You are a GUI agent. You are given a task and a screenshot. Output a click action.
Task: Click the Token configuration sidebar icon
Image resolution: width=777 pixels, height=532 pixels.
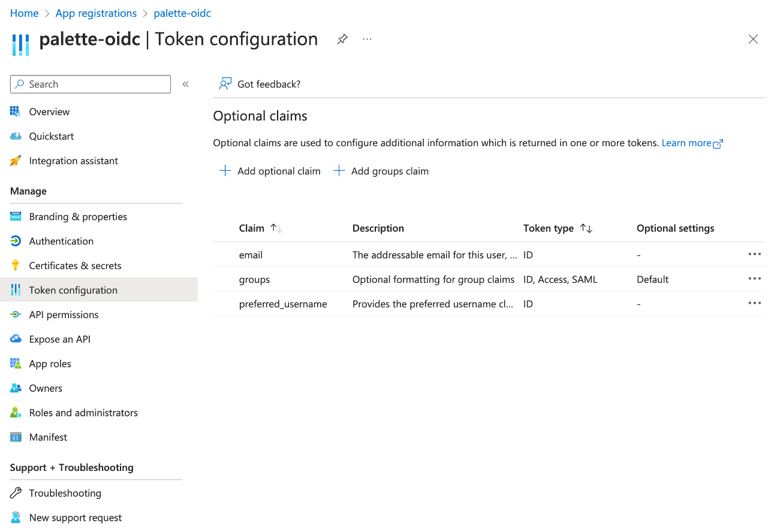coord(16,290)
